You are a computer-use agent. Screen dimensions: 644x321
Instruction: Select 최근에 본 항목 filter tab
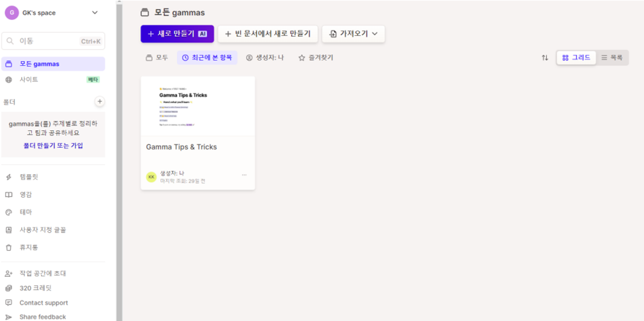[x=207, y=58]
